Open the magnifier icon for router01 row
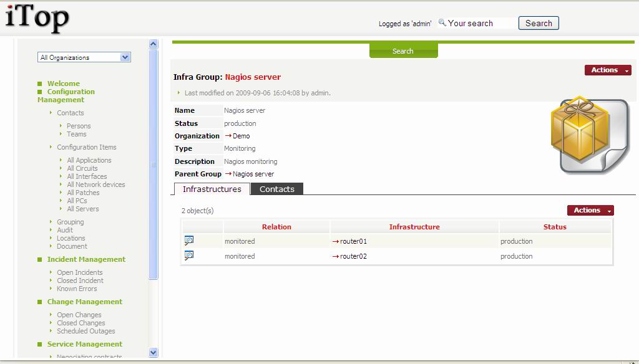The width and height of the screenshot is (639, 364). pos(189,241)
